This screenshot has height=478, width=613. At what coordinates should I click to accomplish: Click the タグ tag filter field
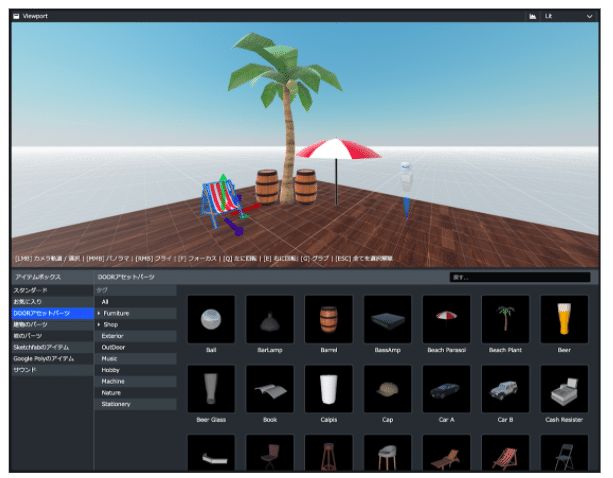tap(135, 290)
